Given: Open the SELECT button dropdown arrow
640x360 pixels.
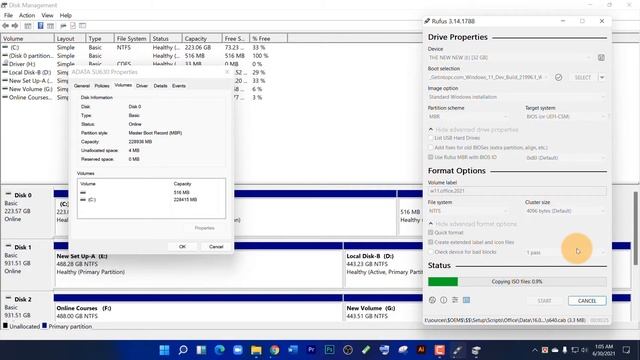Looking at the screenshot, I should tap(602, 77).
